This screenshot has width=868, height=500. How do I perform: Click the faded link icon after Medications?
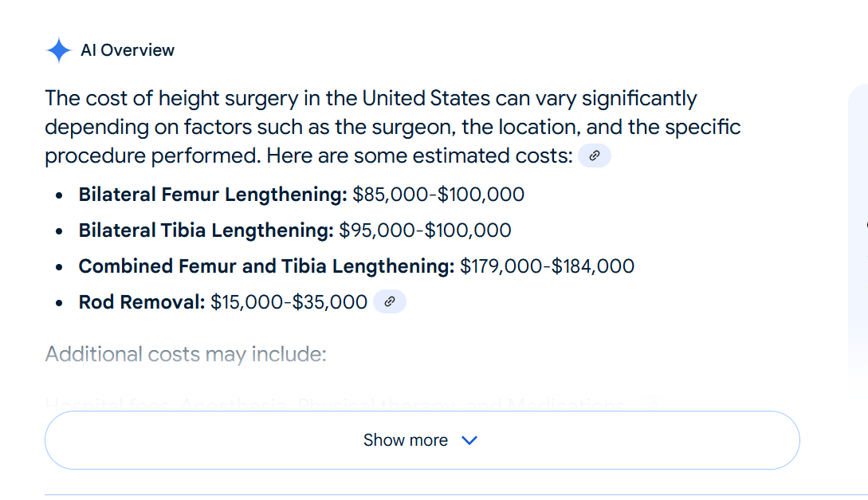pos(654,406)
